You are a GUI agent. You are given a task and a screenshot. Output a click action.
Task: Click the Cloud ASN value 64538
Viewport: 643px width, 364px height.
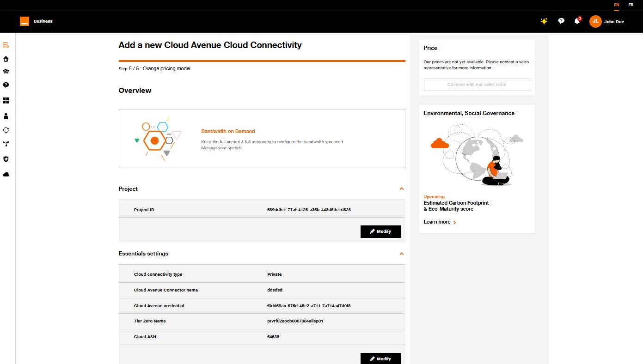pos(273,337)
